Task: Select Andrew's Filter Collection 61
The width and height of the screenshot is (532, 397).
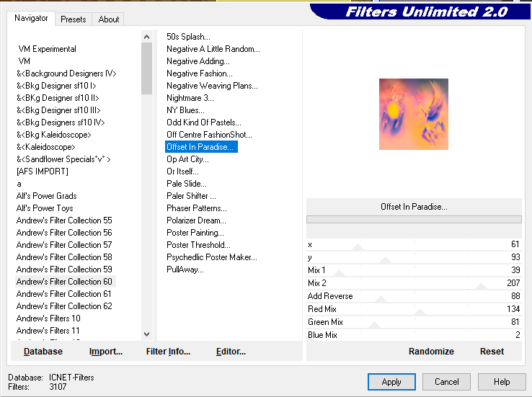Action: tap(64, 294)
